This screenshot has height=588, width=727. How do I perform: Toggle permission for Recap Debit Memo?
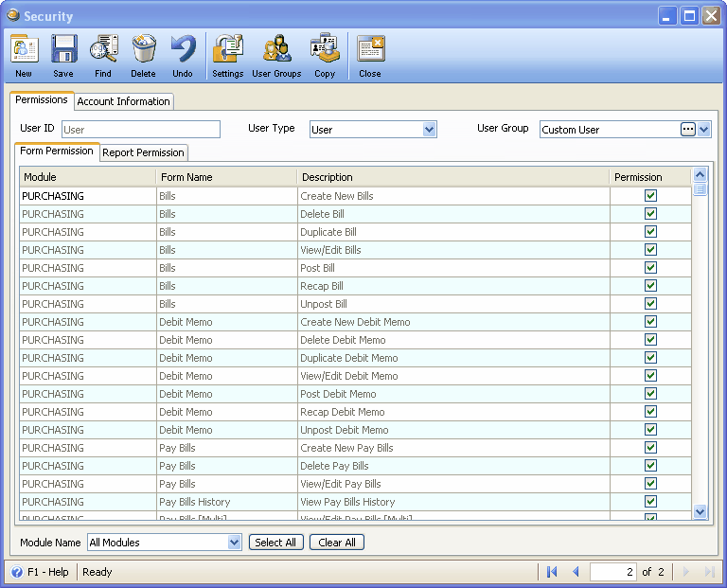click(650, 412)
